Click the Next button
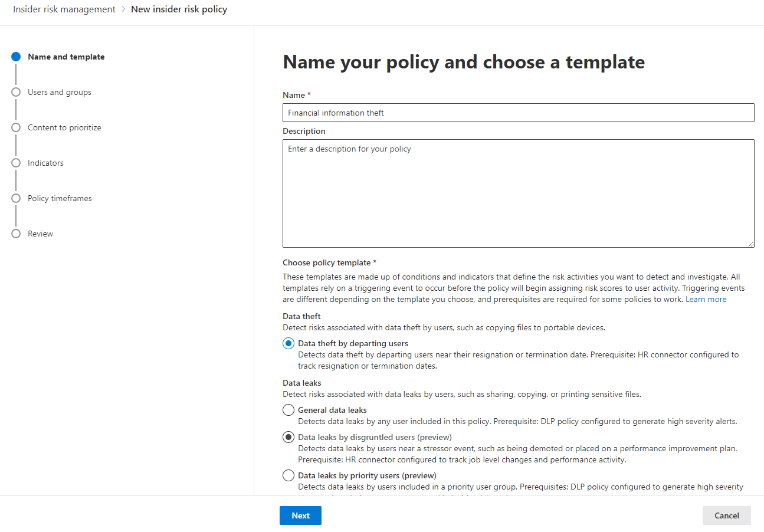Image resolution: width=764 pixels, height=532 pixels. point(300,515)
